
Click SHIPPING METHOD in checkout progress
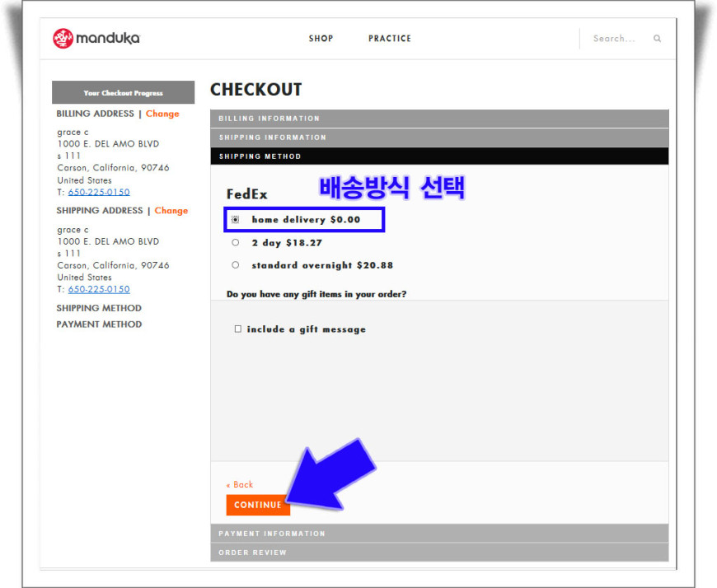(x=99, y=308)
